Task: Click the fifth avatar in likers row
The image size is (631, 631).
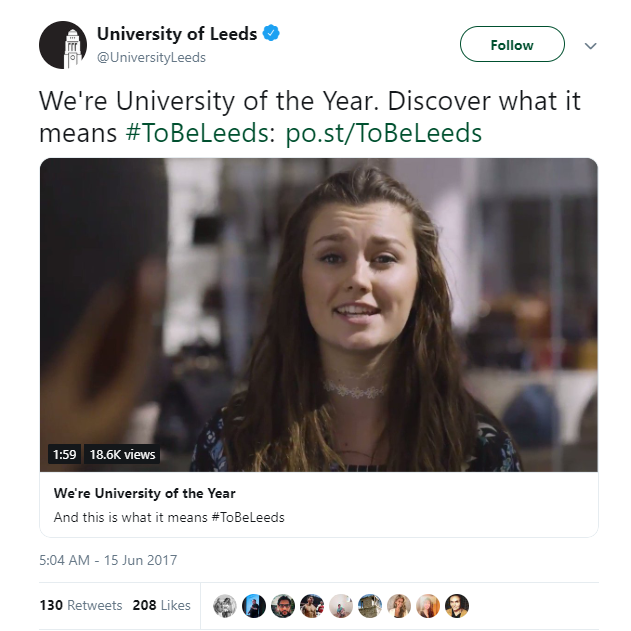Action: pos(341,605)
